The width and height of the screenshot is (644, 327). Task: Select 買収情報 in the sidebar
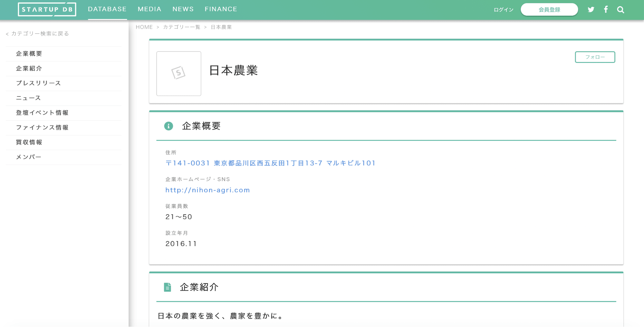[63, 143]
